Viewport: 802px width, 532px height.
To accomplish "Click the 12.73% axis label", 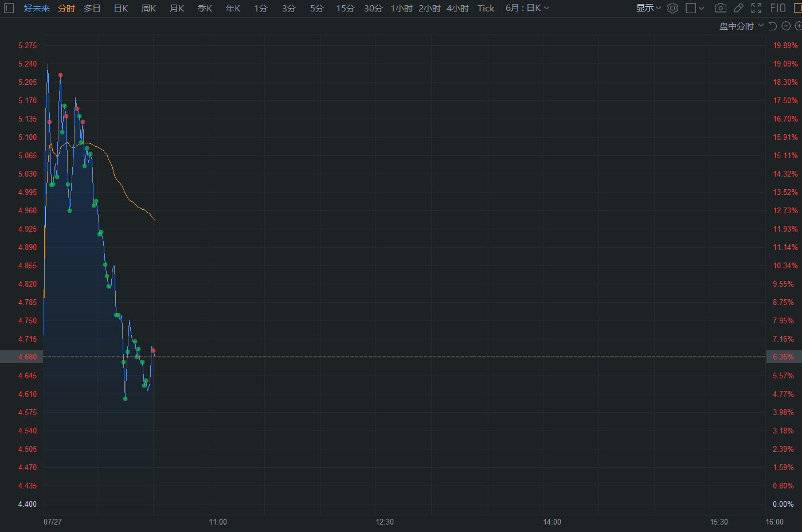I will click(785, 210).
